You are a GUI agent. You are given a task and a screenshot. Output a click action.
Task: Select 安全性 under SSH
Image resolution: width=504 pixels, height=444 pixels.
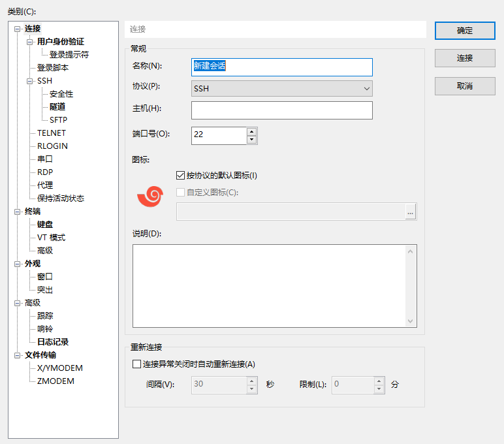click(61, 94)
